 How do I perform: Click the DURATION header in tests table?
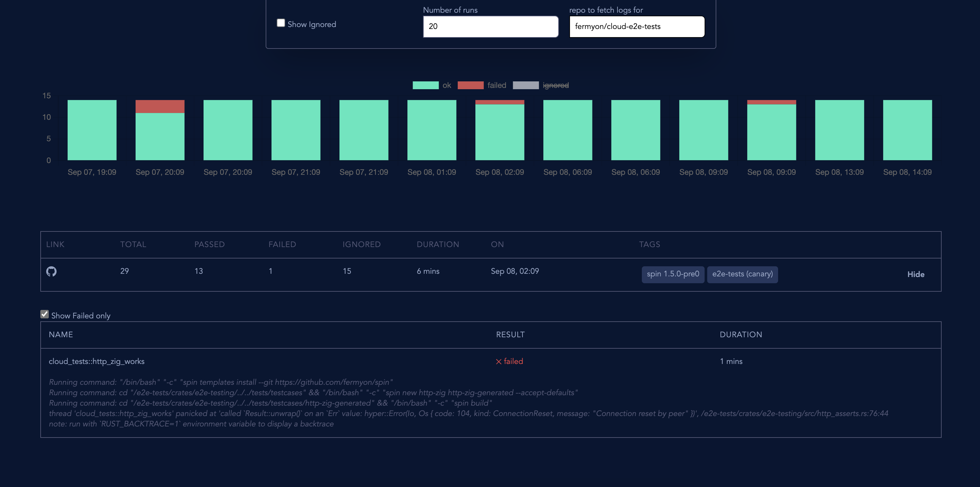[x=740, y=335]
